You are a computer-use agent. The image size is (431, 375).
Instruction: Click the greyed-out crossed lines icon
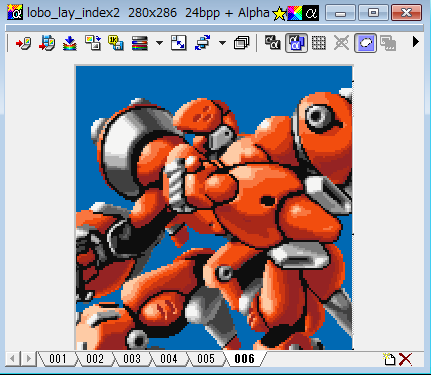[342, 43]
